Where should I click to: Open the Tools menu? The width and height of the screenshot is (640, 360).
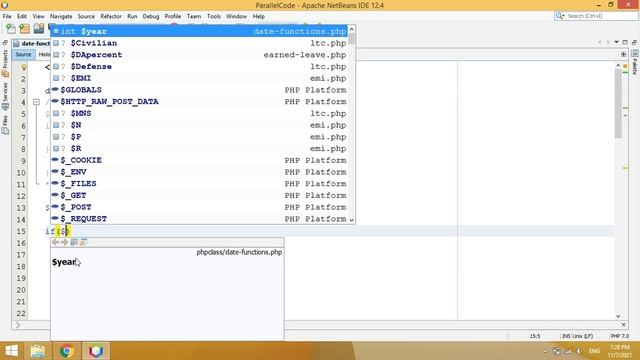coord(213,16)
